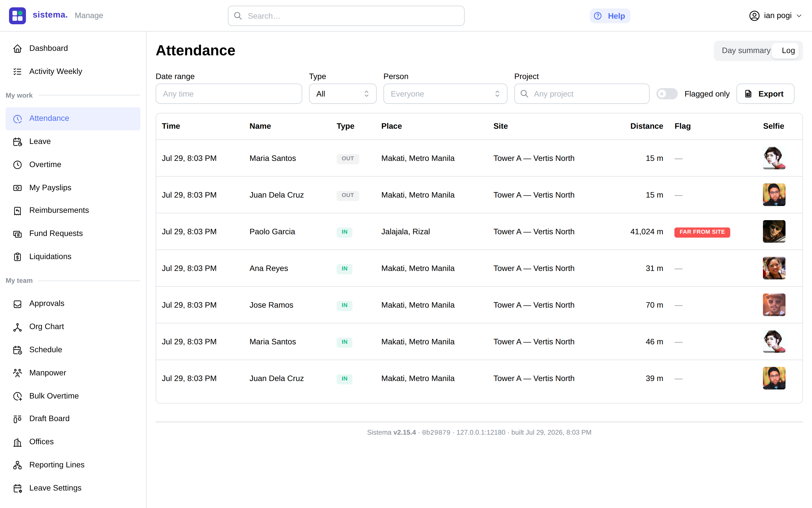Click the Manpower people icon
Image resolution: width=812 pixels, height=508 pixels.
(17, 373)
